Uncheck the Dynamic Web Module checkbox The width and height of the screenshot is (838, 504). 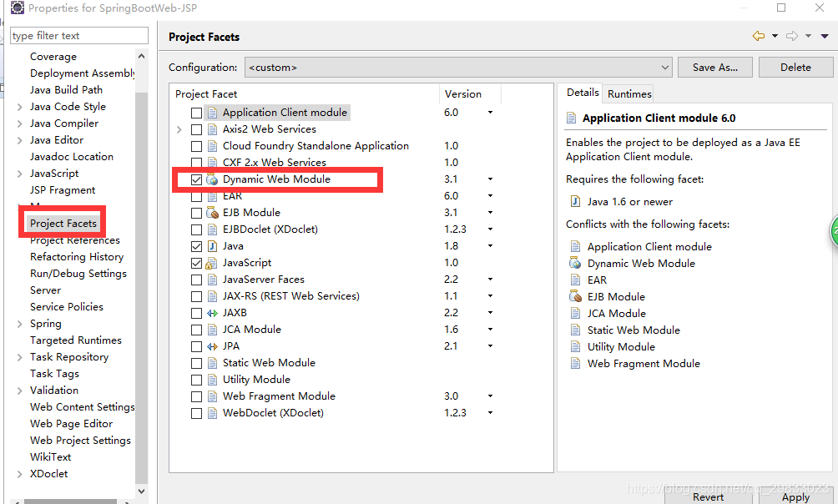point(196,179)
